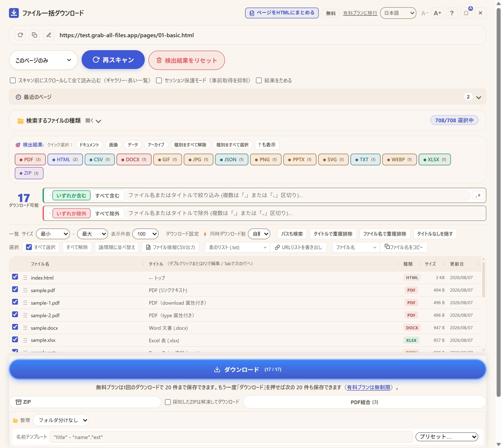
Task: Click the target icon beside 検出結果
Action: pos(18,145)
